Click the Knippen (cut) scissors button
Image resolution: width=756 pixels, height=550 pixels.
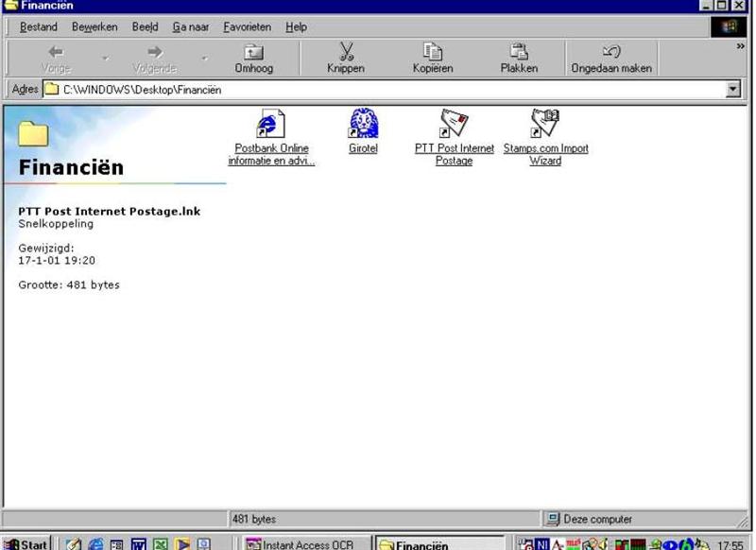[346, 59]
